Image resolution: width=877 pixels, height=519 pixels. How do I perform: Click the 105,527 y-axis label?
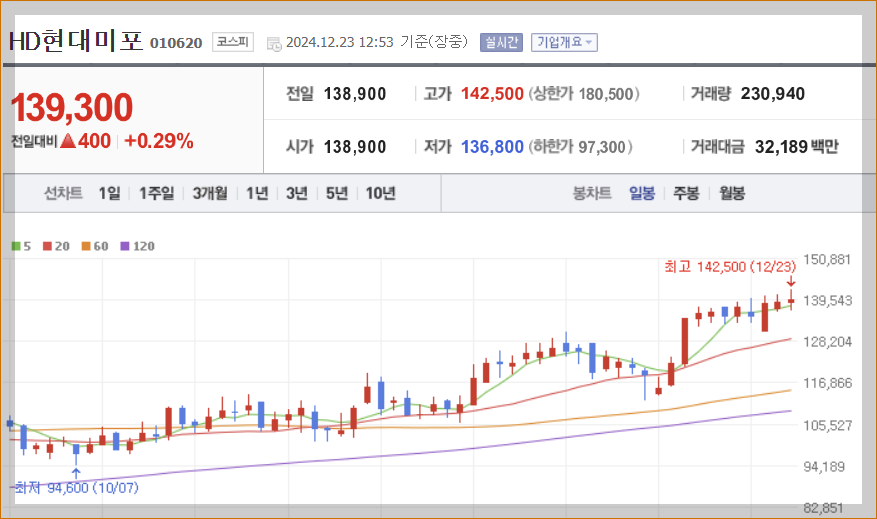827,426
